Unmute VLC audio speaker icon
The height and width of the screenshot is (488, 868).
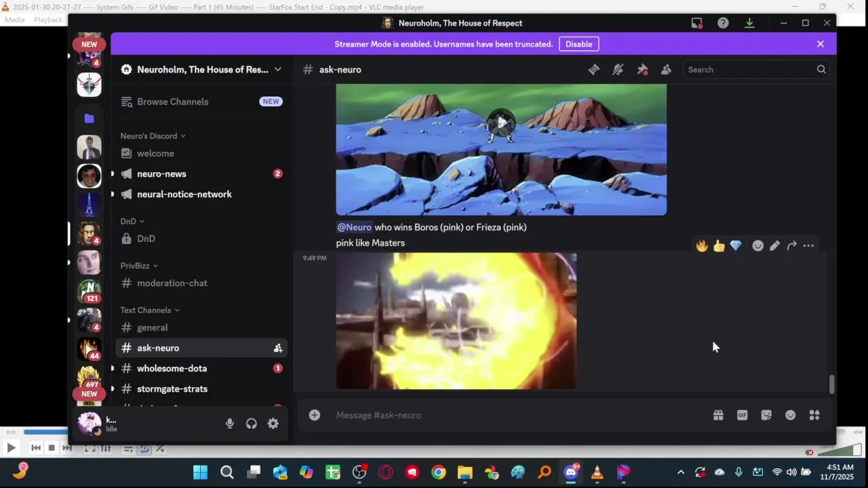[809, 452]
